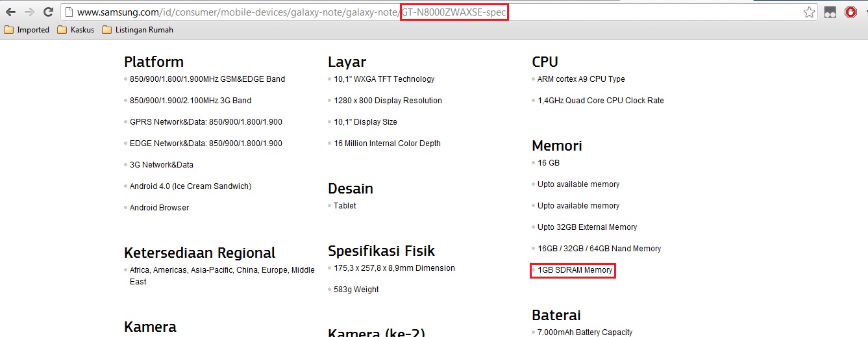Click the 7.000mAh Battery Capacity entry
868x337 pixels.
coord(584,332)
